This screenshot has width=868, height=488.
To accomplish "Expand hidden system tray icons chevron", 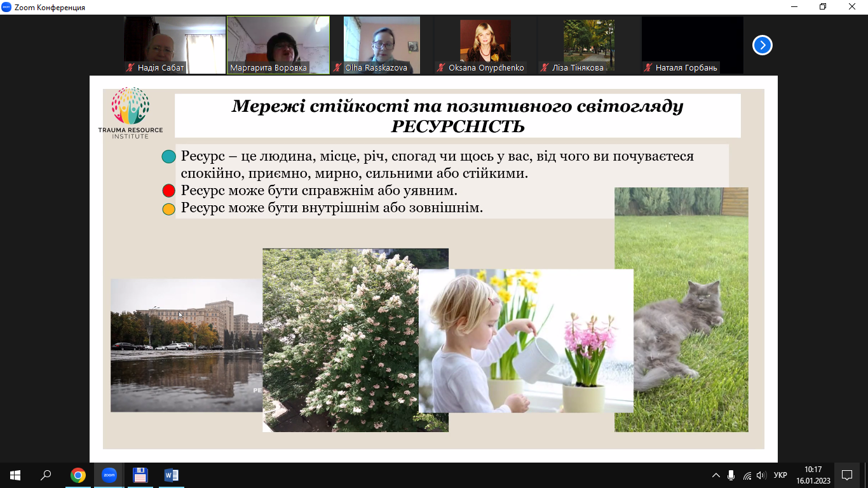I will click(x=716, y=475).
